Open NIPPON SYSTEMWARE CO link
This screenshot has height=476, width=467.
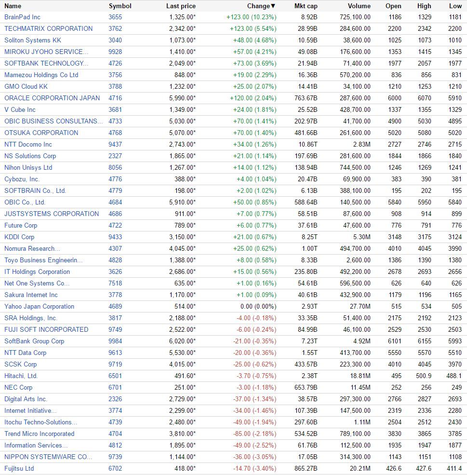point(48,457)
